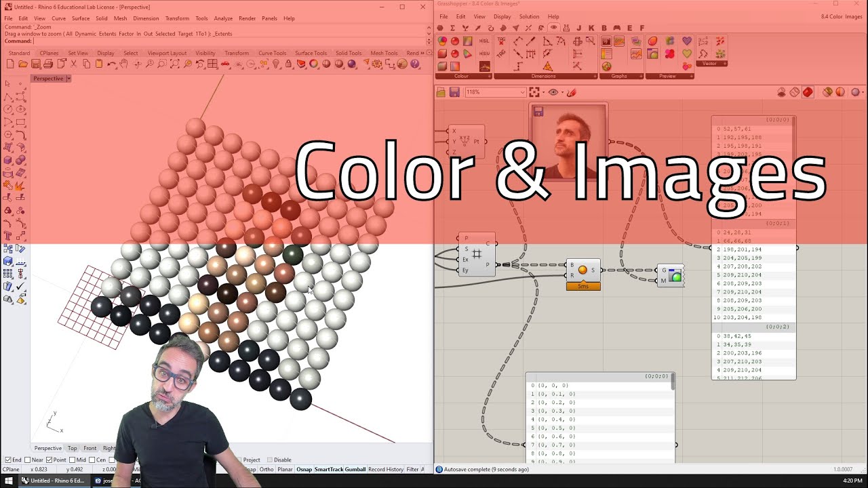Click the portrait image component on Grasshopper canvas
Viewport: 868px width, 488px height.
pos(568,142)
